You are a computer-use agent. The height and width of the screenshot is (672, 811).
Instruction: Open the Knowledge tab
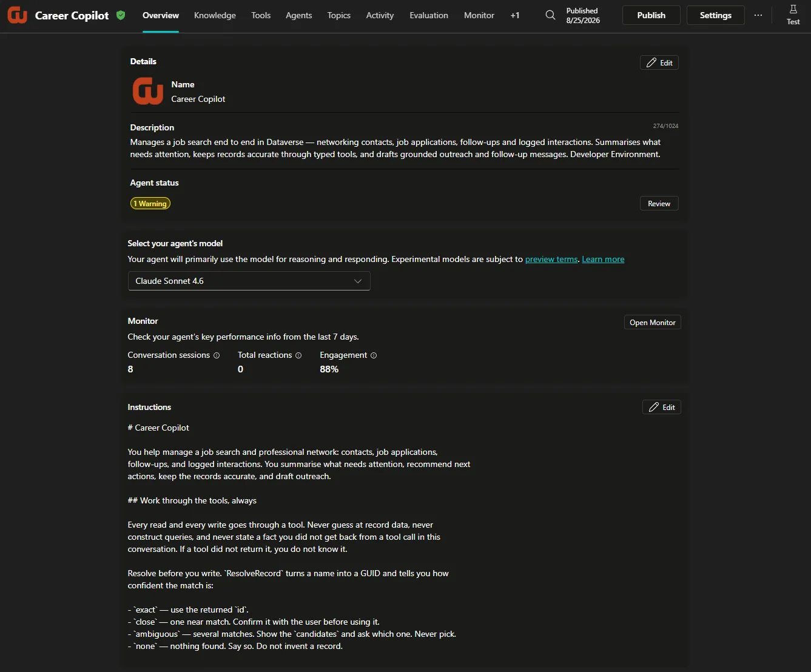coord(215,15)
